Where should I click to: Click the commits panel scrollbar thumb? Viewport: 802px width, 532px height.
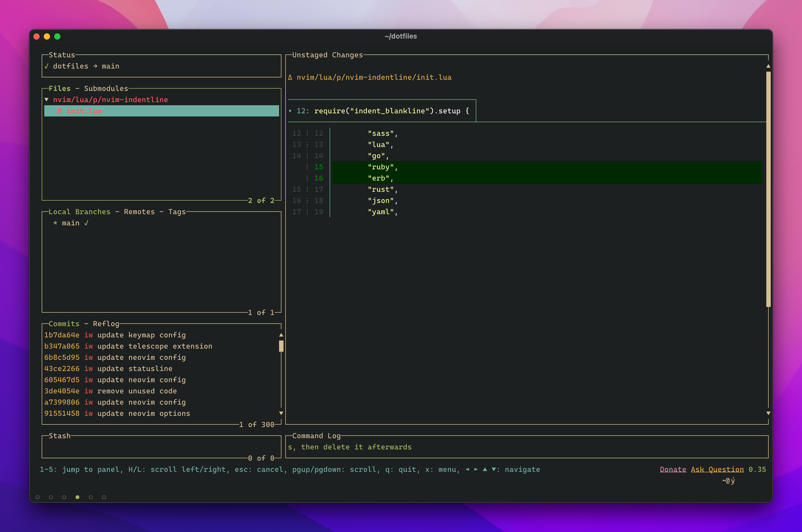tap(281, 346)
